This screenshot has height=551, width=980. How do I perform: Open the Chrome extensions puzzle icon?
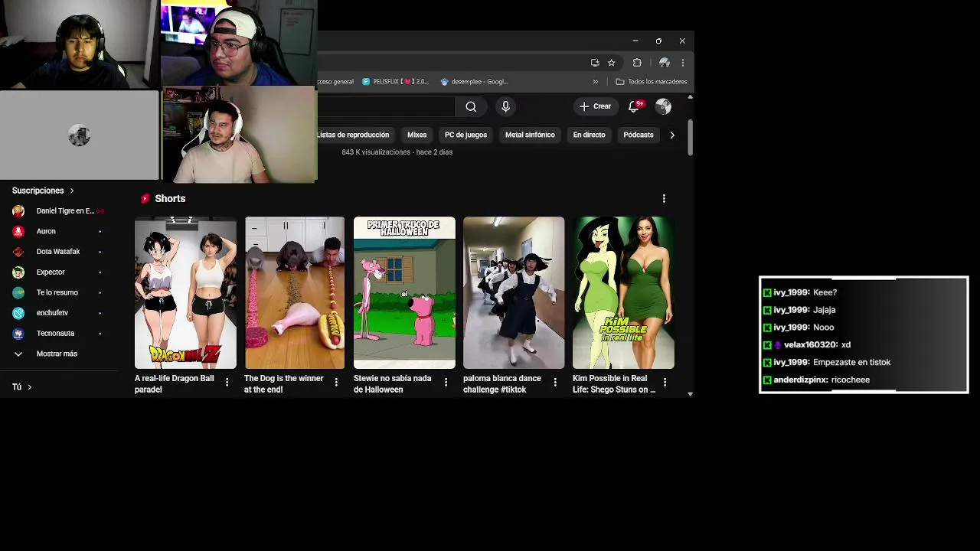[x=637, y=63]
